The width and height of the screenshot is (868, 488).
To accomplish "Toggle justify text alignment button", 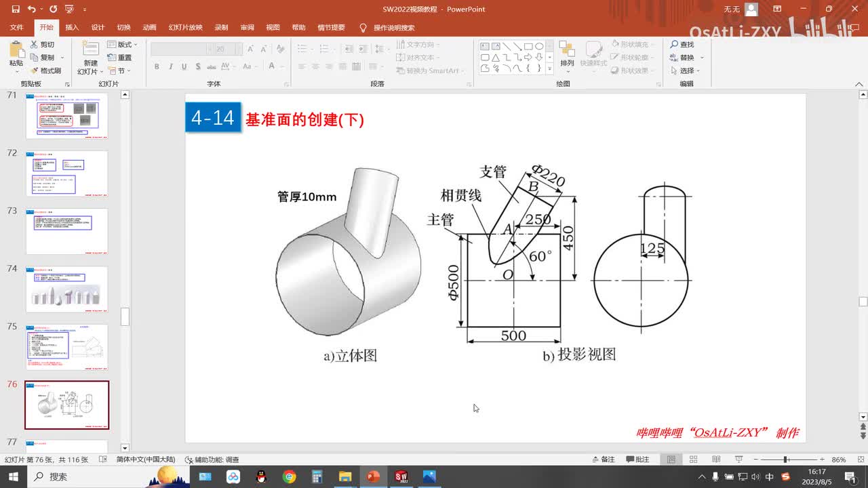I will click(344, 66).
